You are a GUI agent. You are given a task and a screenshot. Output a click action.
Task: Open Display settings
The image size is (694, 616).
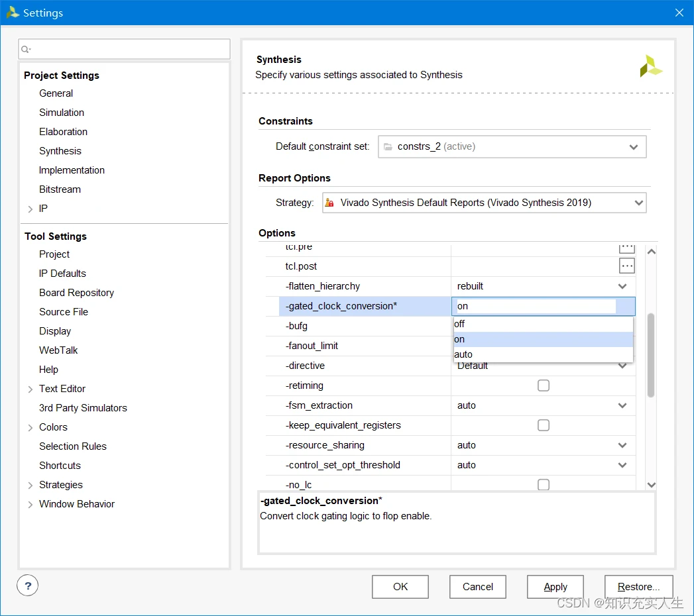55,331
